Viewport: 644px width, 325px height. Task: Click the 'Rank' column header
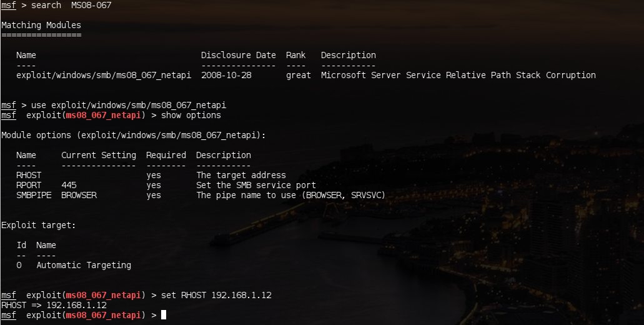click(295, 55)
